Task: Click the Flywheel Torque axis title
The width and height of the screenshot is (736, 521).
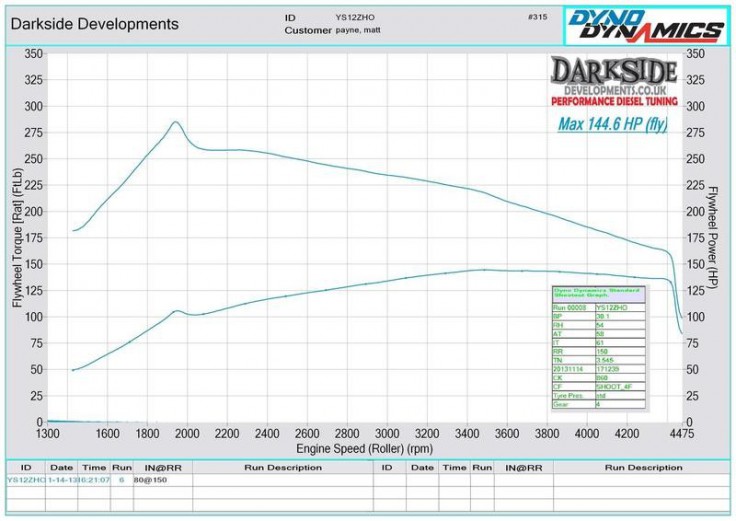Action: (17, 238)
